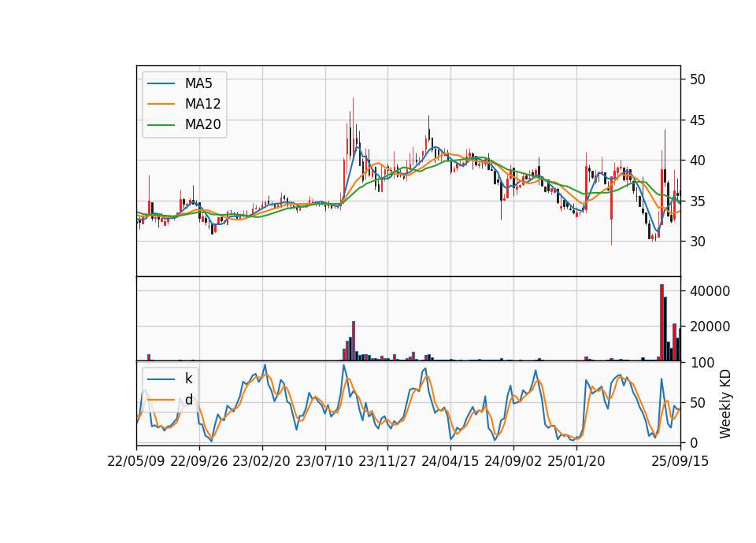The width and height of the screenshot is (756, 543).
Task: Click the KD axis value 50
Action: point(697,402)
